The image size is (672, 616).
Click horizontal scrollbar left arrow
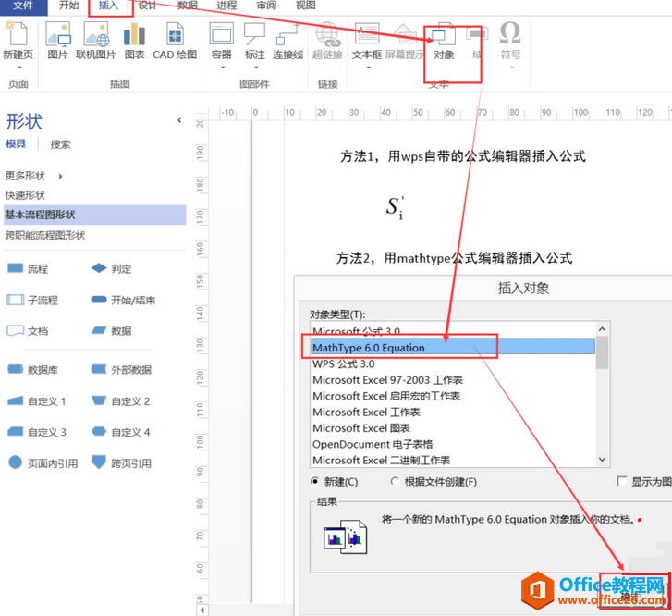click(x=202, y=610)
